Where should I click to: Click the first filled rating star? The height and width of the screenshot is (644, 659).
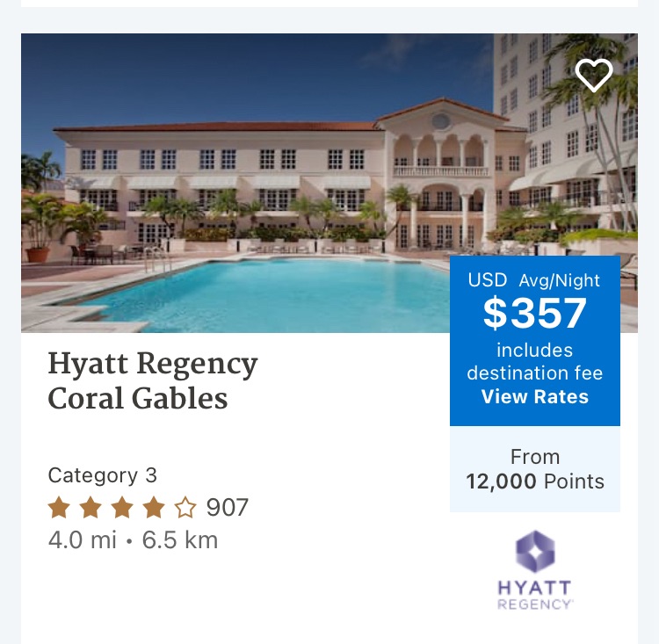(x=59, y=508)
